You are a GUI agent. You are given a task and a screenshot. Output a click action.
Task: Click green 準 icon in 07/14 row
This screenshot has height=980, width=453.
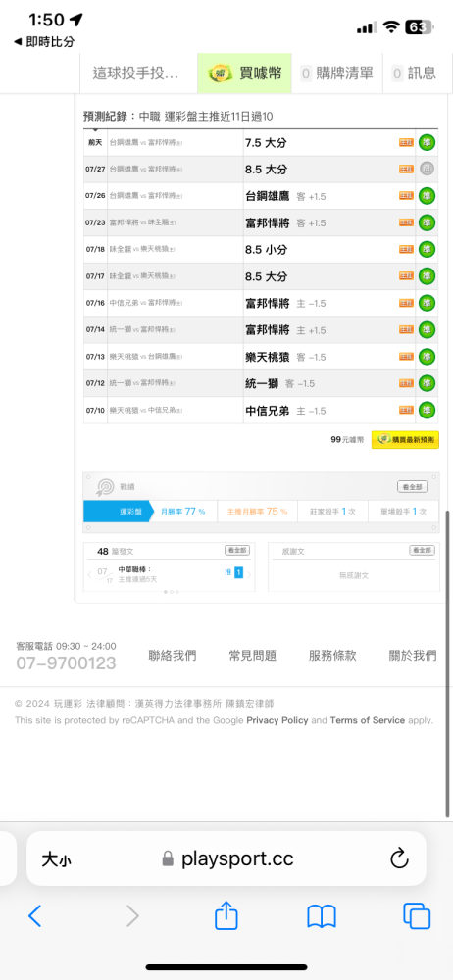click(428, 329)
